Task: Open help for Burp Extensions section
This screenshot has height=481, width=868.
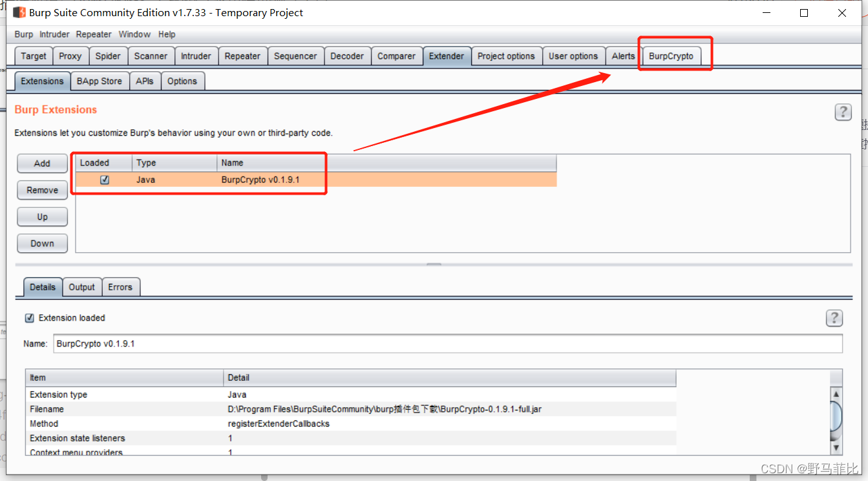Action: coord(843,112)
